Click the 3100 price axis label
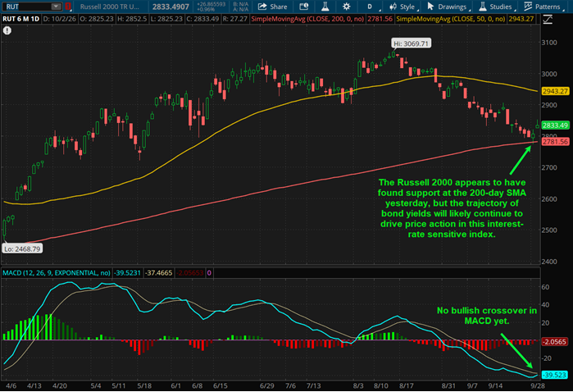The width and height of the screenshot is (573, 392). click(549, 43)
